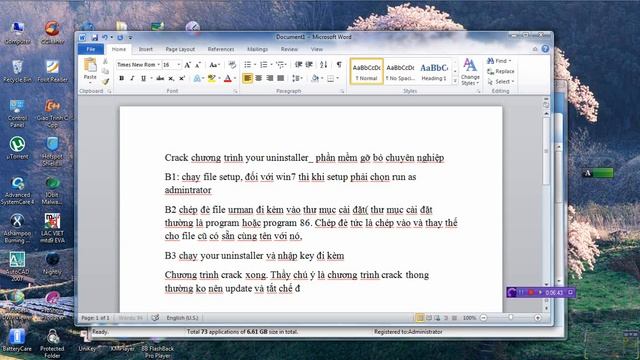Viewport: 640px width, 360px height.
Task: Click the Text Effects glowing A icon
Action: [x=197, y=78]
